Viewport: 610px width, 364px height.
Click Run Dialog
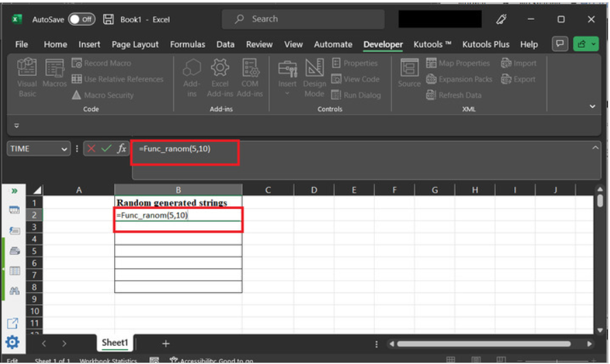(x=356, y=95)
